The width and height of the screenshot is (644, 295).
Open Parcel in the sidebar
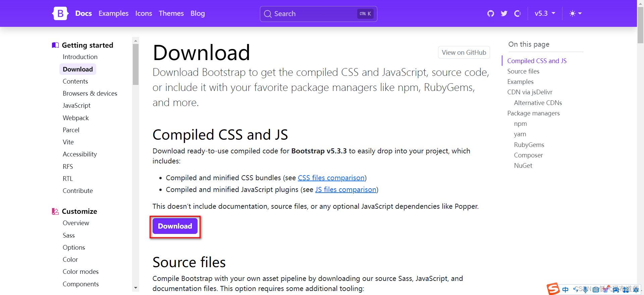tap(71, 130)
